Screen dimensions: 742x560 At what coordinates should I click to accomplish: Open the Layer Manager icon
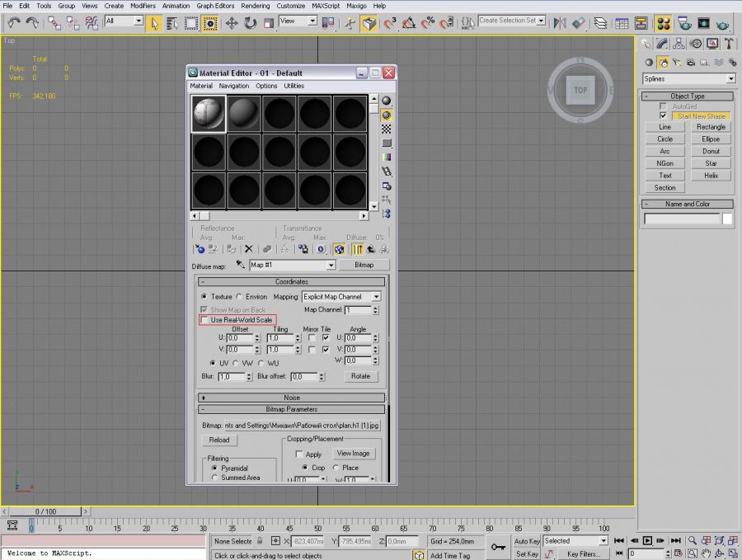tap(600, 23)
